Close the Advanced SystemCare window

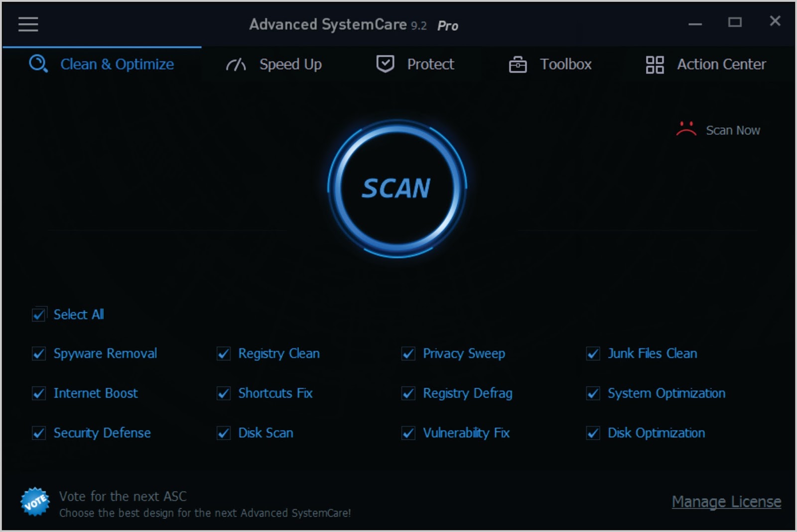[775, 21]
